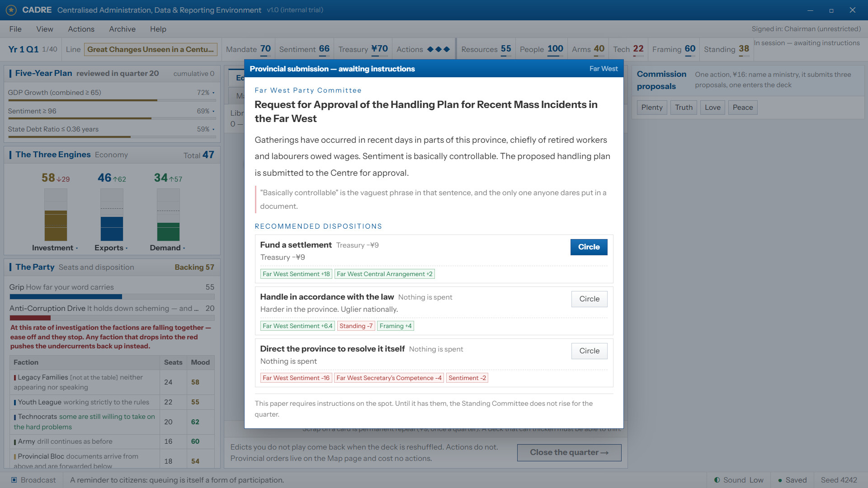Select the Truth ministry proposal
The width and height of the screenshot is (868, 488).
pos(684,108)
